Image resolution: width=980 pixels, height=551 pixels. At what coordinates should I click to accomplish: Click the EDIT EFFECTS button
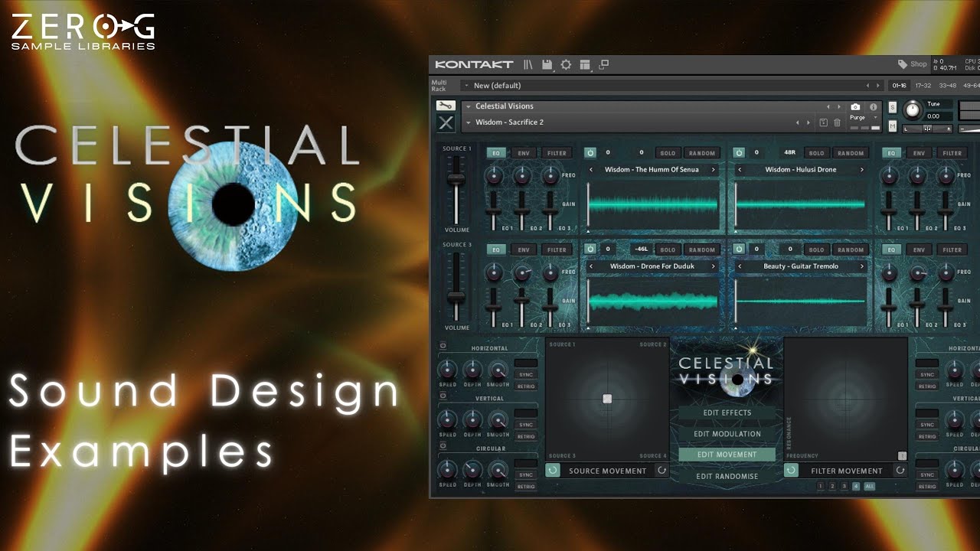727,413
